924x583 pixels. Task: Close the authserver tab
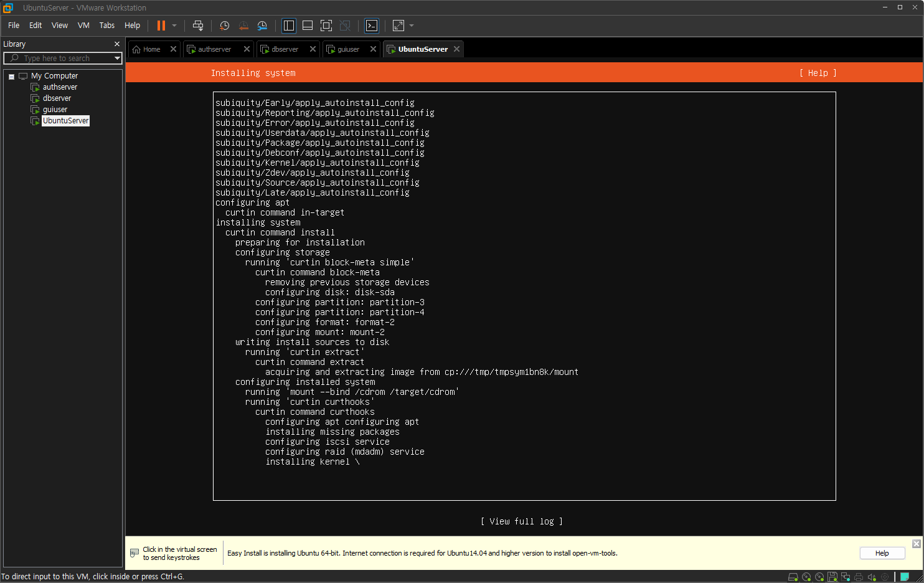pos(247,49)
